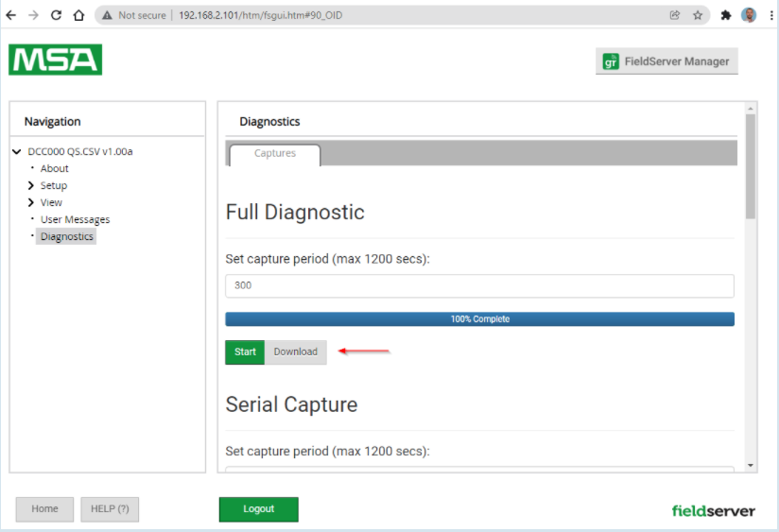Go back in browser history
The width and height of the screenshot is (779, 532).
point(11,15)
